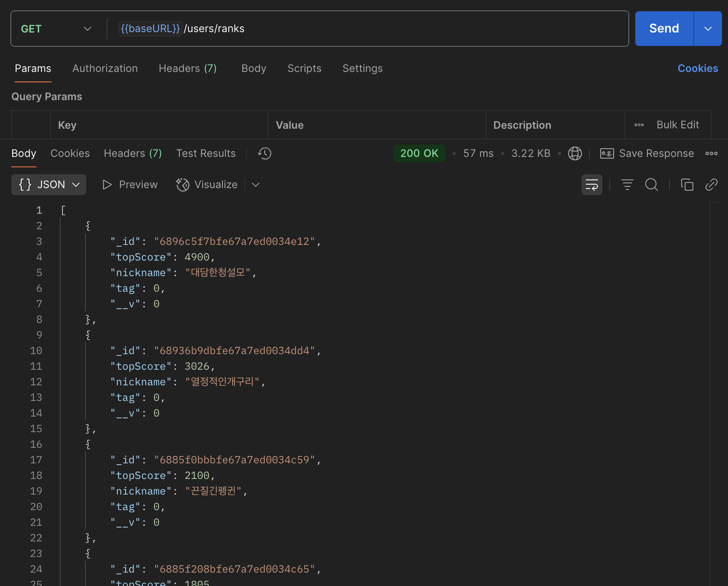Click the {{baseURL}} variable
Viewport: 728px width, 586px height.
coord(150,29)
